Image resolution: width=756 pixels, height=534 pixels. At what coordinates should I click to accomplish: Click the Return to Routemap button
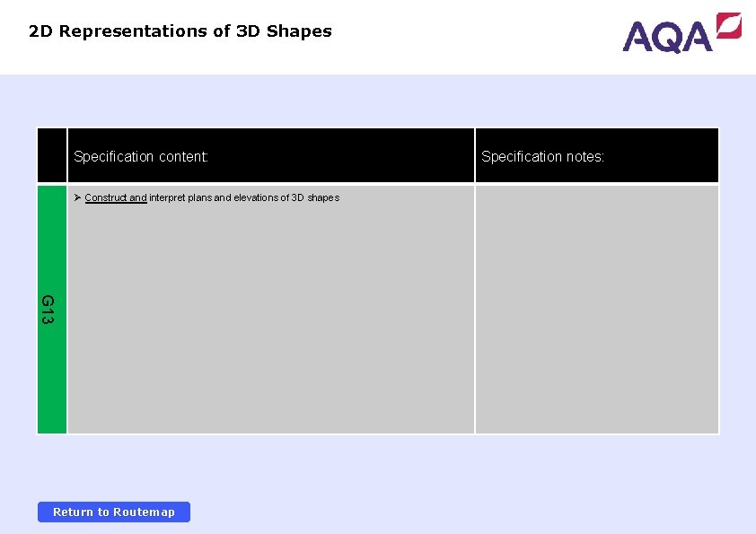point(113,512)
